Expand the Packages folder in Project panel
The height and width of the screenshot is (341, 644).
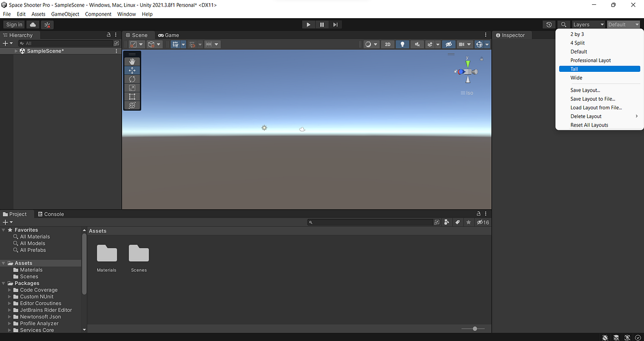coord(4,283)
